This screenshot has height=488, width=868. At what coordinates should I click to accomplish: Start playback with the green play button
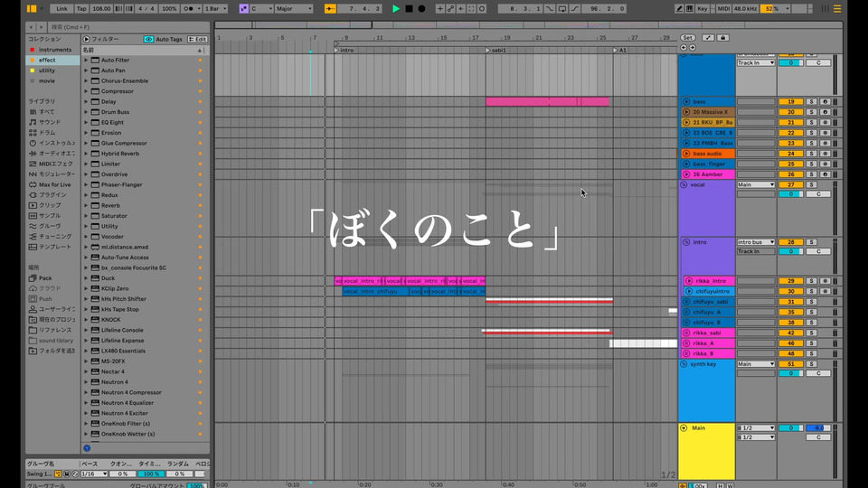(x=396, y=8)
